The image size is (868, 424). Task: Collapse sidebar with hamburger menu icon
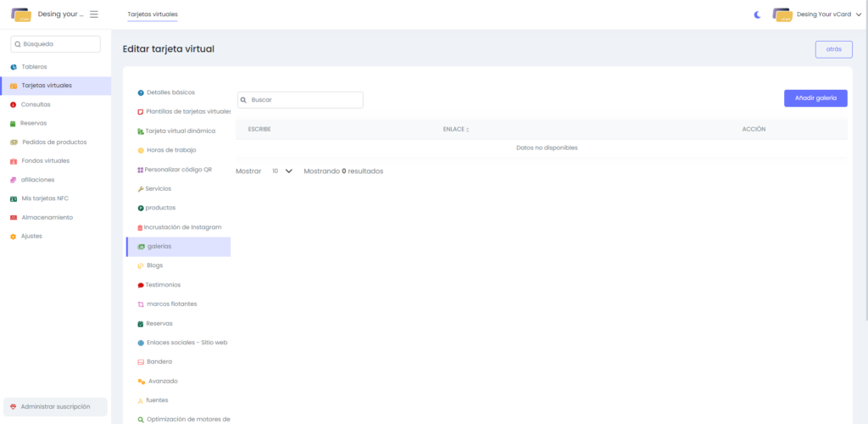(94, 14)
